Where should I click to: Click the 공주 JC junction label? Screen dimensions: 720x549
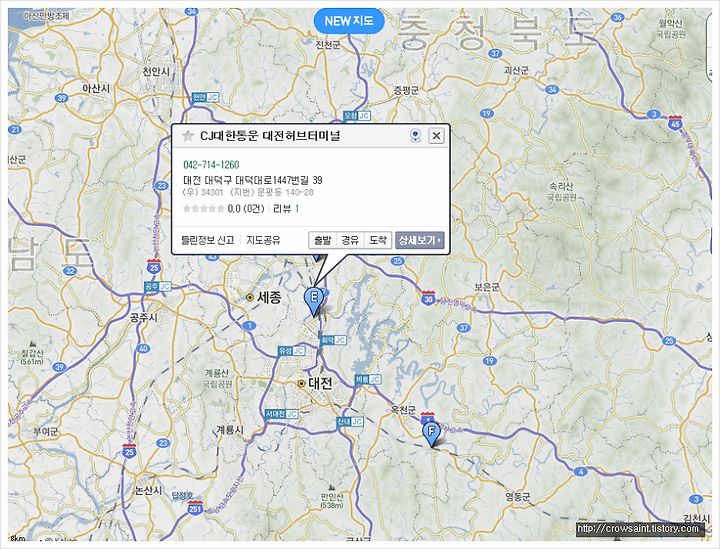click(158, 286)
